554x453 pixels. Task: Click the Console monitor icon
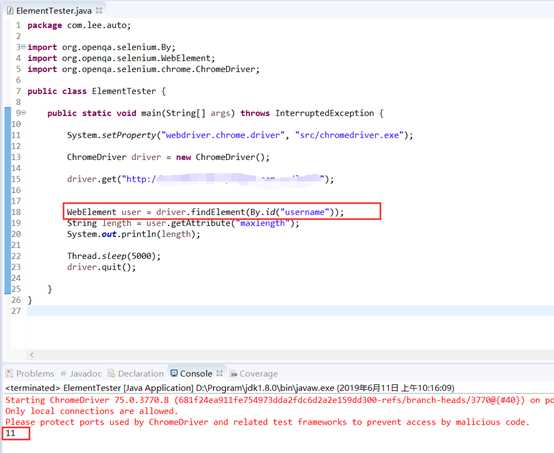174,373
